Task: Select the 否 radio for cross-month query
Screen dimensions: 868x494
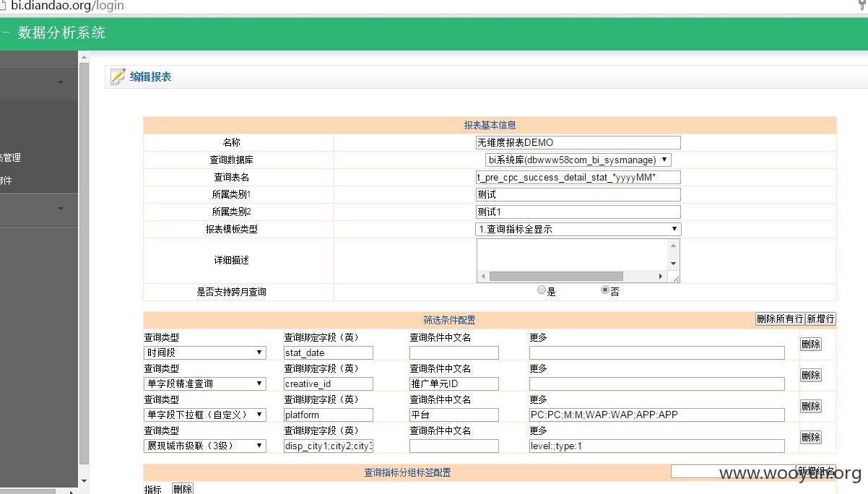Action: pyautogui.click(x=605, y=290)
